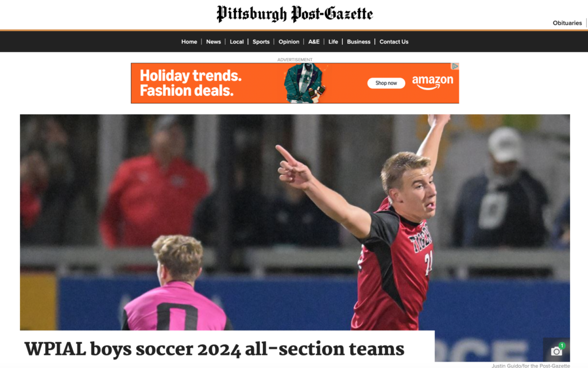Click the Pittsburgh Post-Gazette masthead logo
This screenshot has height=368, width=588.
(295, 14)
